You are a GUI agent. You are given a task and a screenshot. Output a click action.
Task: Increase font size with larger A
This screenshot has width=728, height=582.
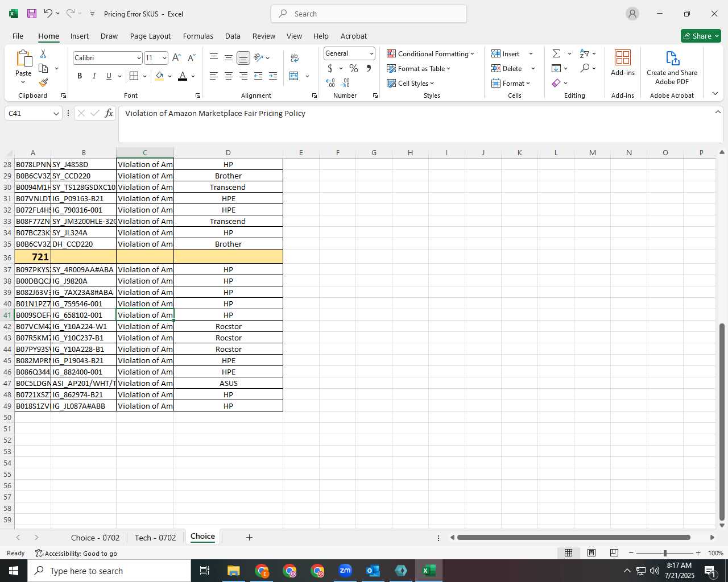pyautogui.click(x=176, y=58)
